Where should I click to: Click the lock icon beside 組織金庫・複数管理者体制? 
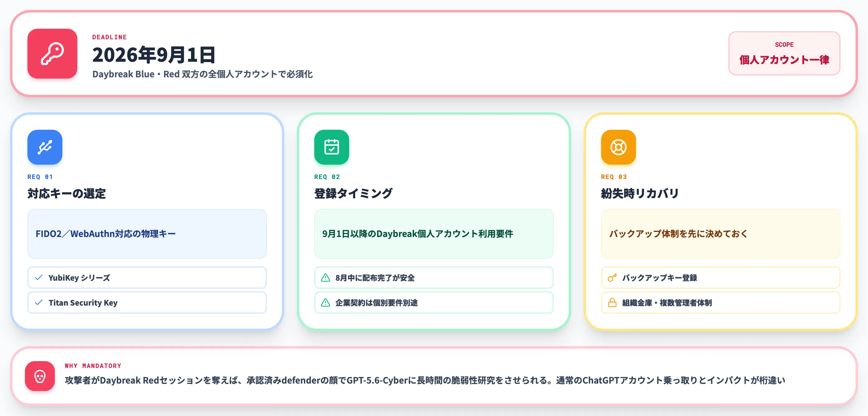tap(612, 302)
